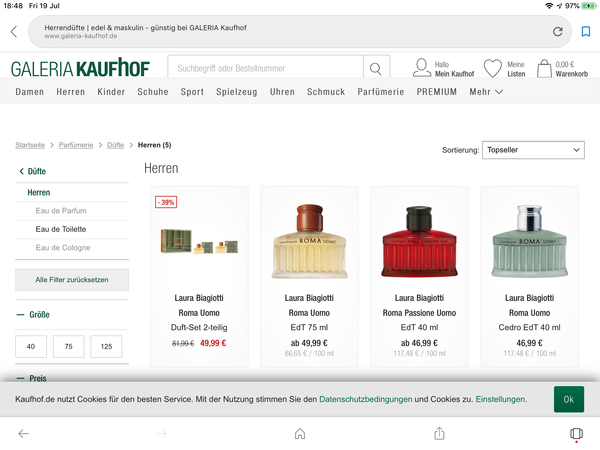Screen dimensions: 600x450
Task: Open the Spielzeug menu
Action: [236, 92]
